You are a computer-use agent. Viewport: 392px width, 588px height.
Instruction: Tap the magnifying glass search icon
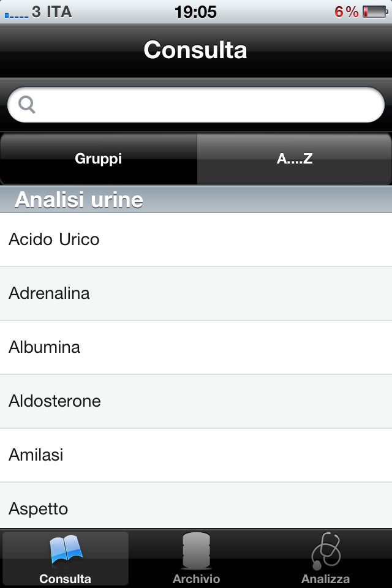pos(26,105)
